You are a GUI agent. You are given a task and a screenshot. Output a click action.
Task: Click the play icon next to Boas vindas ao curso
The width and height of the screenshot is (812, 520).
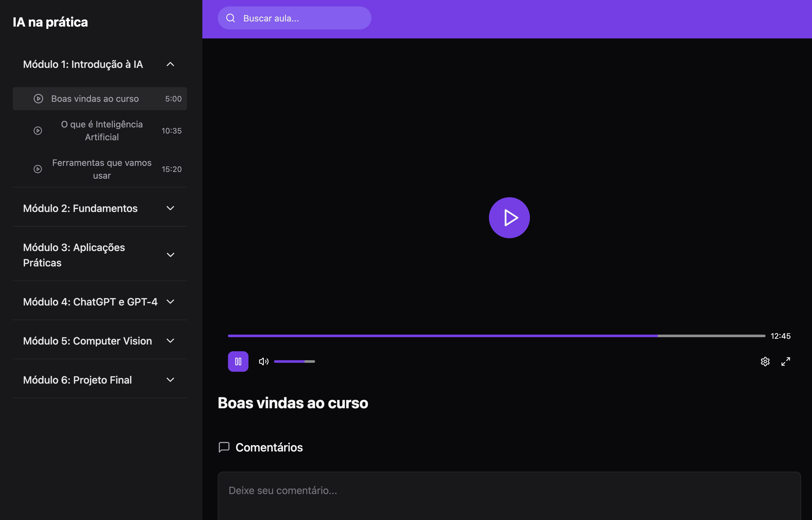(x=38, y=99)
